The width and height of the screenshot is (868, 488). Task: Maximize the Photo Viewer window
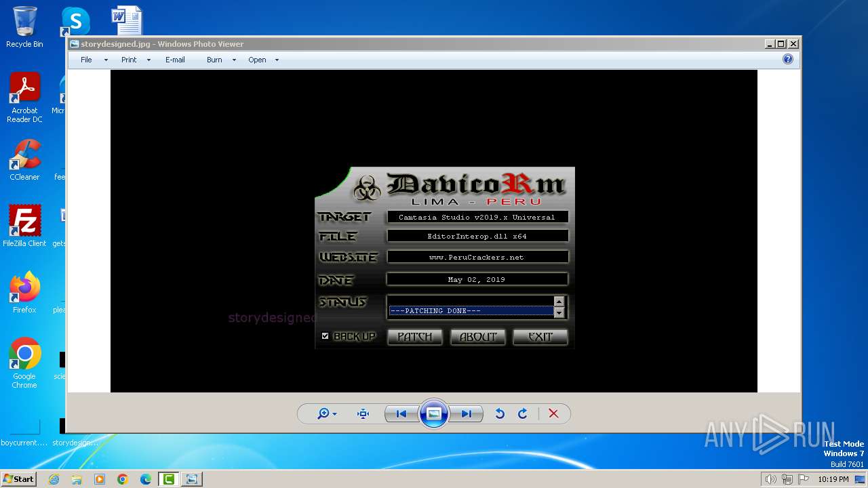pyautogui.click(x=781, y=44)
